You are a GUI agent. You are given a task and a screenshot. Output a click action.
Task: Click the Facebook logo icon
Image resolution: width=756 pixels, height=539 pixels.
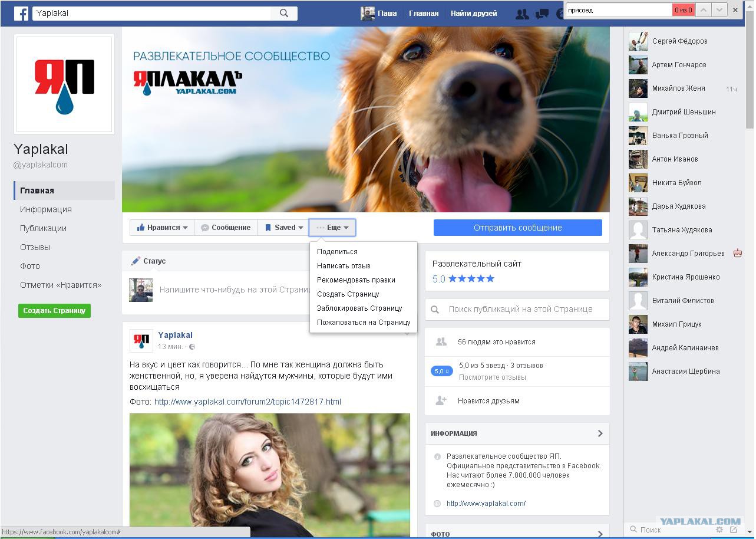pyautogui.click(x=21, y=13)
